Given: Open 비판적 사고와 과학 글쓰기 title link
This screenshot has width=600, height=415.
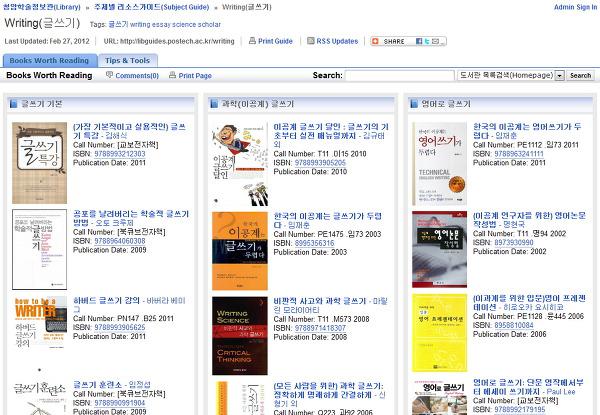Looking at the screenshot, I should click(320, 301).
